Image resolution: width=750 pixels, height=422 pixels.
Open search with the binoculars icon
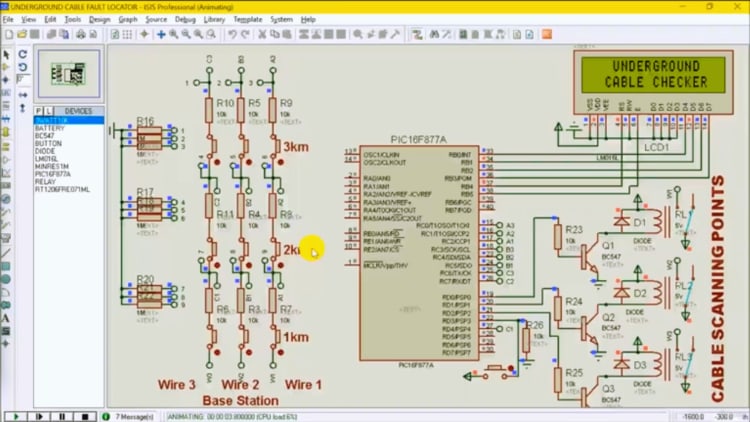coord(434,34)
